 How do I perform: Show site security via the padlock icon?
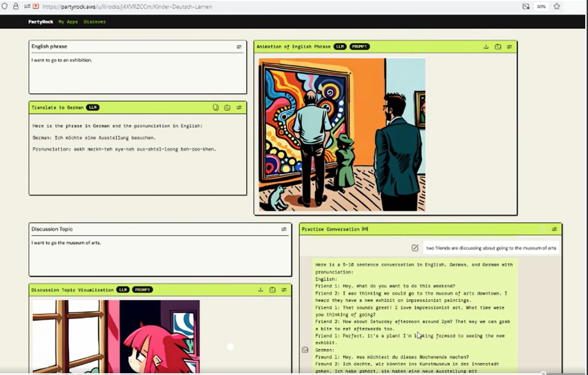point(16,6)
